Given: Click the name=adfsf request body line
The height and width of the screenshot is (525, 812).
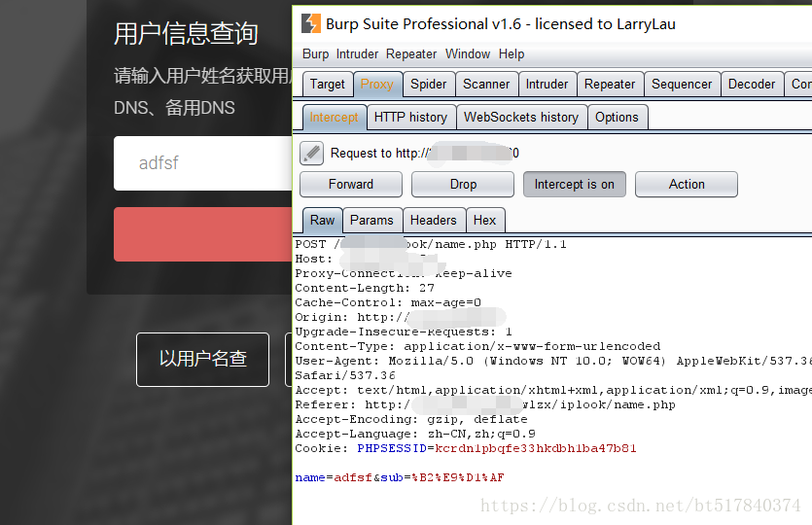Looking at the screenshot, I should pyautogui.click(x=400, y=477).
